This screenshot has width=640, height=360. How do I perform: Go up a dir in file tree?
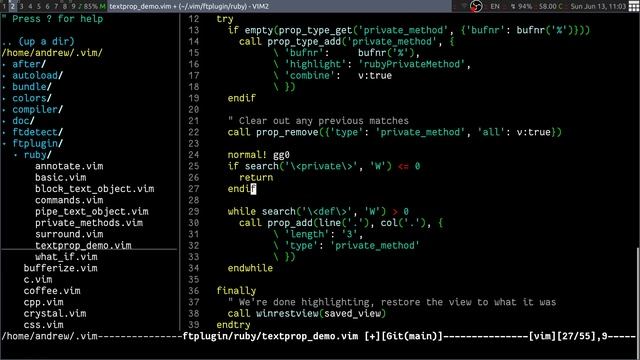(x=38, y=41)
